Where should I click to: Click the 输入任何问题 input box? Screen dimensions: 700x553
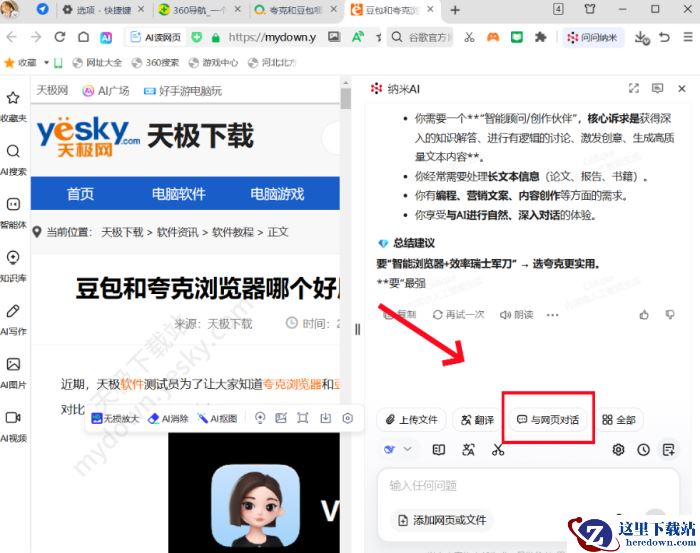pos(528,486)
